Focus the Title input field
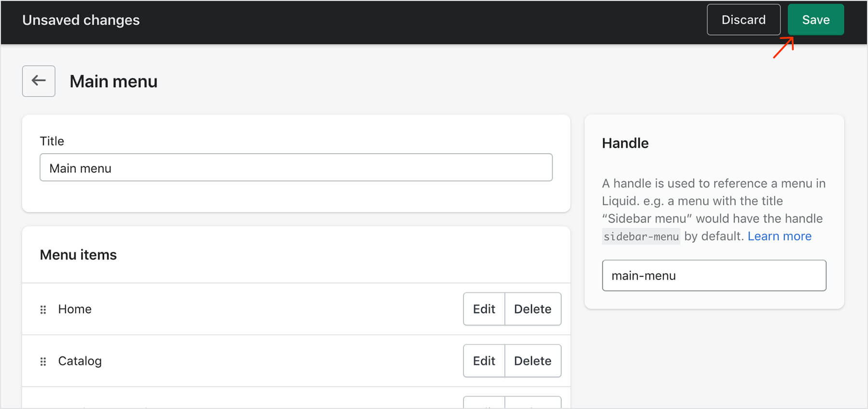Image resolution: width=868 pixels, height=409 pixels. tap(296, 168)
